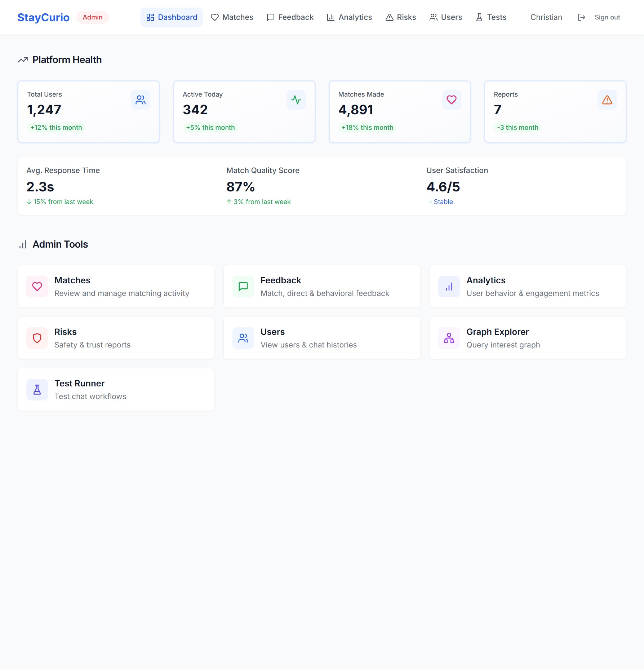Click the pink heart icon in Matches tool card

37,287
